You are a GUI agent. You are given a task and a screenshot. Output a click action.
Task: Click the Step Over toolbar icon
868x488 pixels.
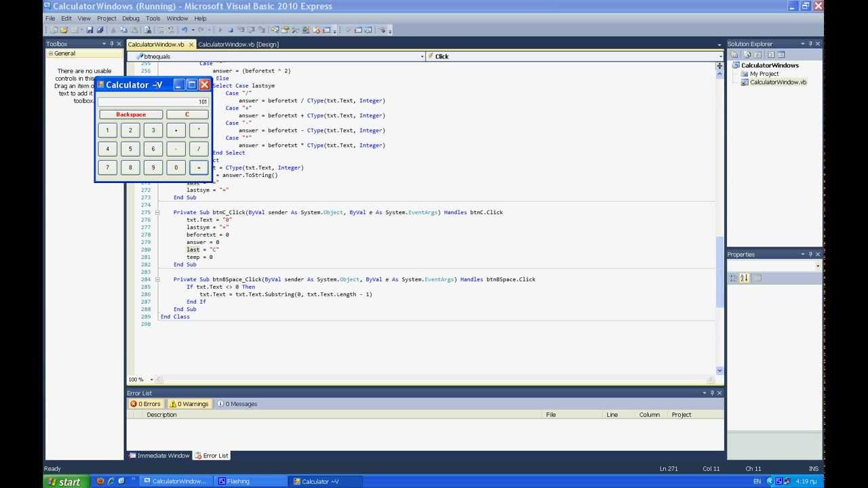(252, 30)
